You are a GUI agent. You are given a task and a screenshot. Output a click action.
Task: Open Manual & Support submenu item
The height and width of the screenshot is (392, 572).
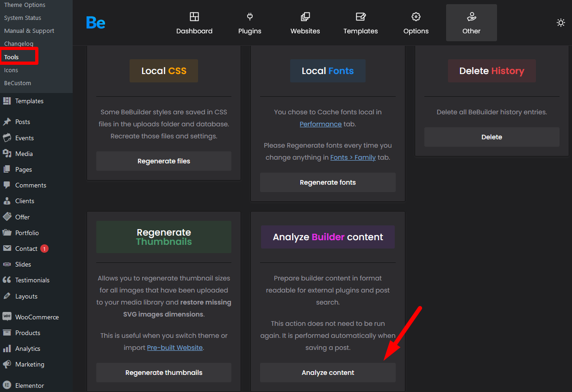(29, 31)
